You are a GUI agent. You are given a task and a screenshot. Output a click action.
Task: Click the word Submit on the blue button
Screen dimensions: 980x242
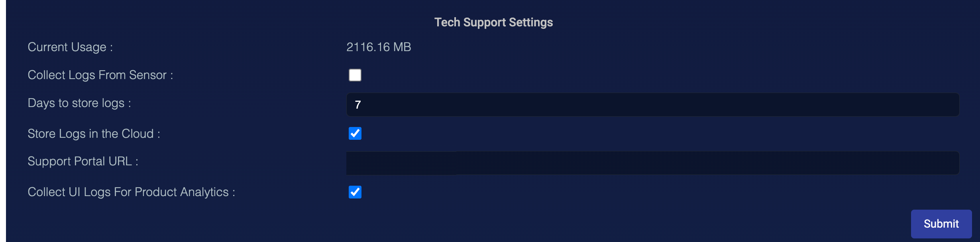click(x=941, y=224)
